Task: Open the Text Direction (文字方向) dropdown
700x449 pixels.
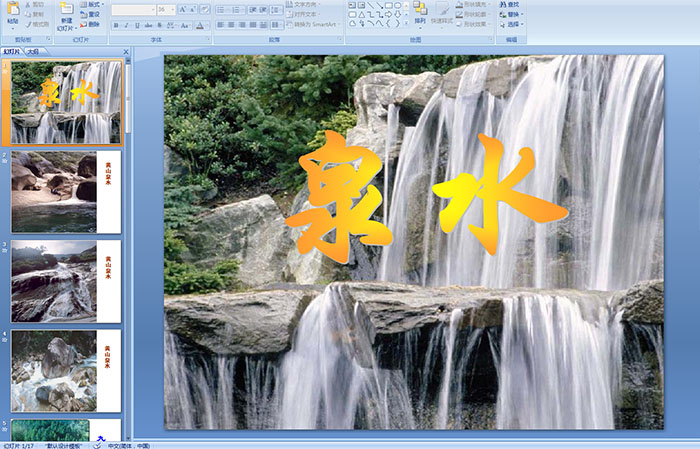Action: pos(303,4)
